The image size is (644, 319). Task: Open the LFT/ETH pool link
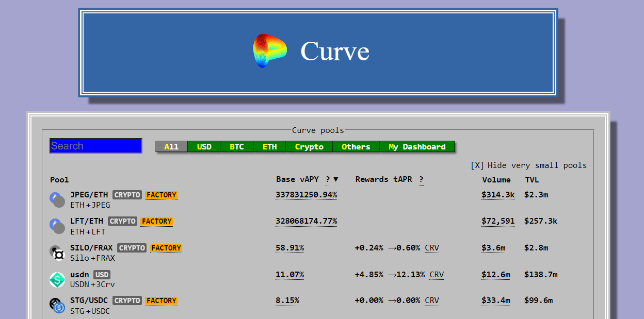click(87, 221)
